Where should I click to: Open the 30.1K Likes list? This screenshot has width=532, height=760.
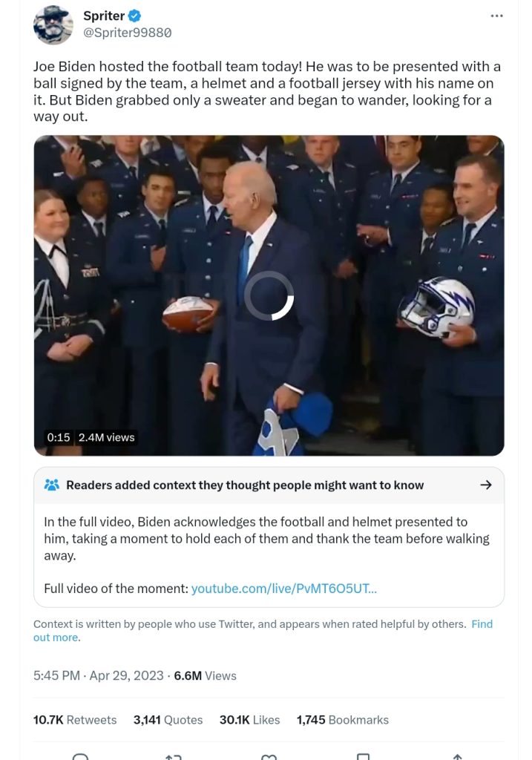click(249, 720)
